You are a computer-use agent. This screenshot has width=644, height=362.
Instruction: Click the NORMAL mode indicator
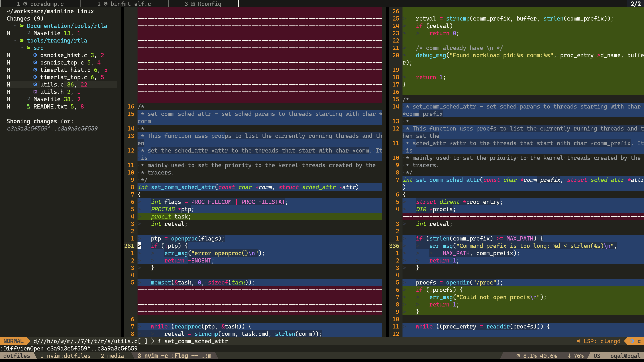14,341
